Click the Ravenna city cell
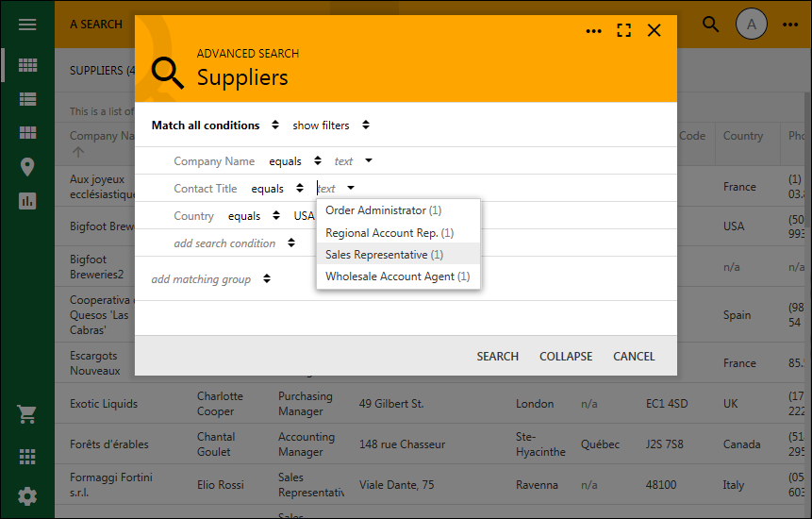The height and width of the screenshot is (519, 812). (537, 485)
